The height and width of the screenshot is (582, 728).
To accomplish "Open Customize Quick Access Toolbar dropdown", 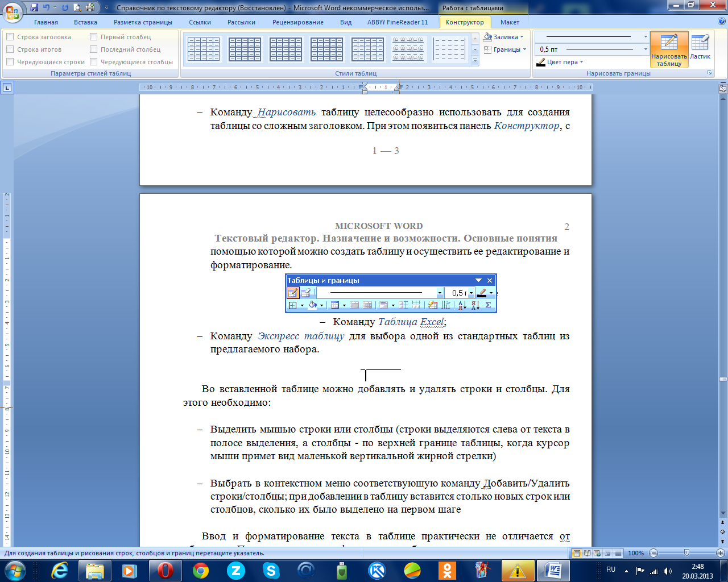I will (106, 8).
